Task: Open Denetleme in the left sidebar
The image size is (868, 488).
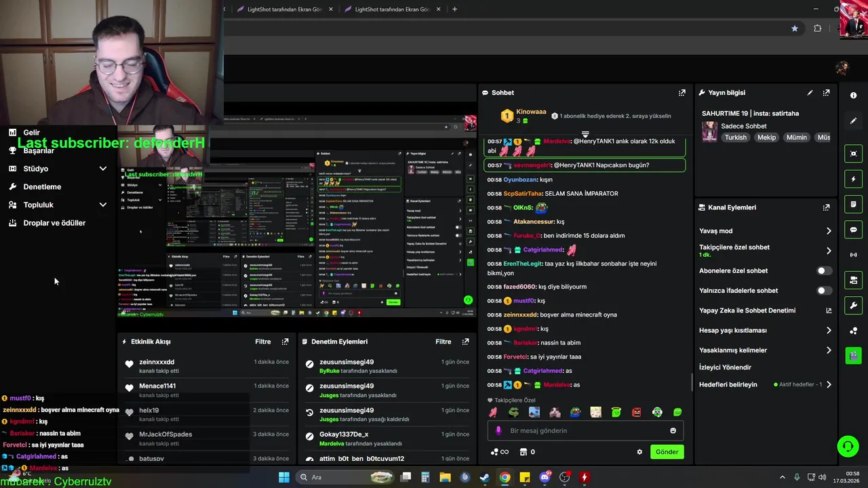Action: click(x=42, y=187)
